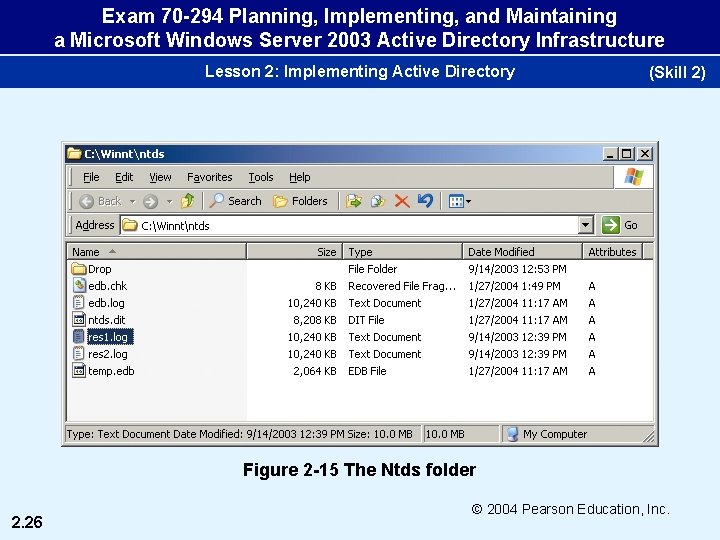Screen dimensions: 720x540
Task: Open the Views dropdown arrow
Action: pos(468,201)
